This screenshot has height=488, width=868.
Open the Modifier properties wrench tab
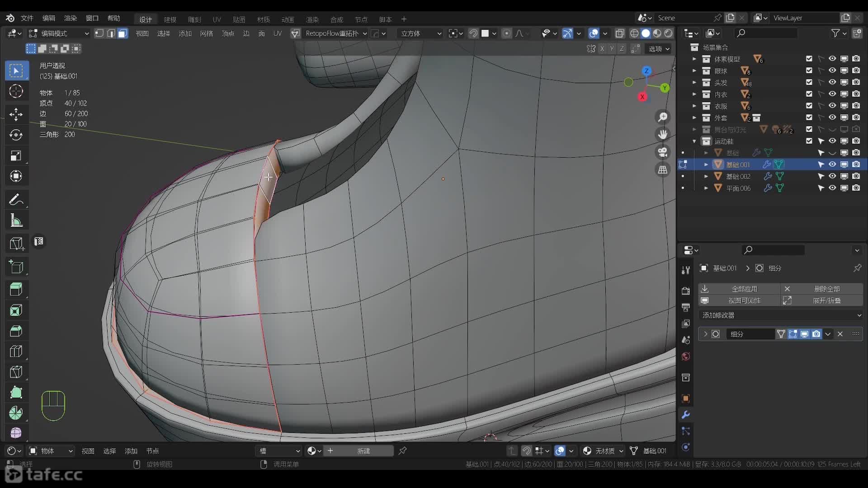coord(686,415)
